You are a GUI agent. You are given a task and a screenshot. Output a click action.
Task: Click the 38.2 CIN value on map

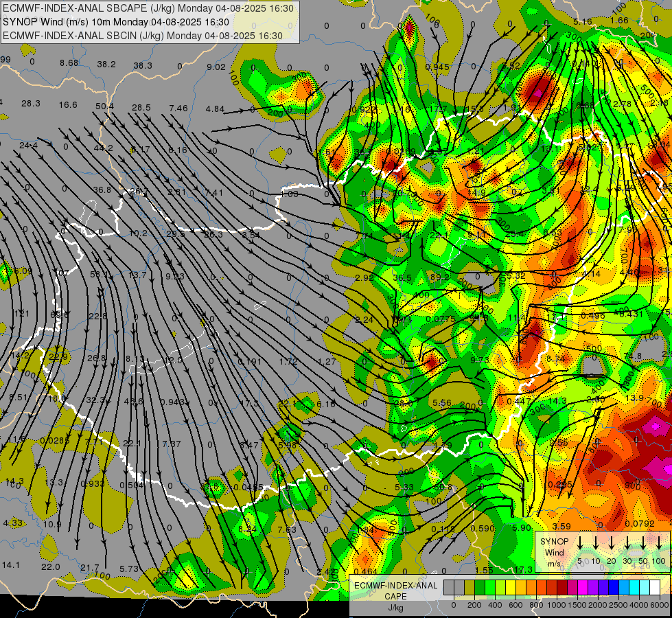[106, 65]
